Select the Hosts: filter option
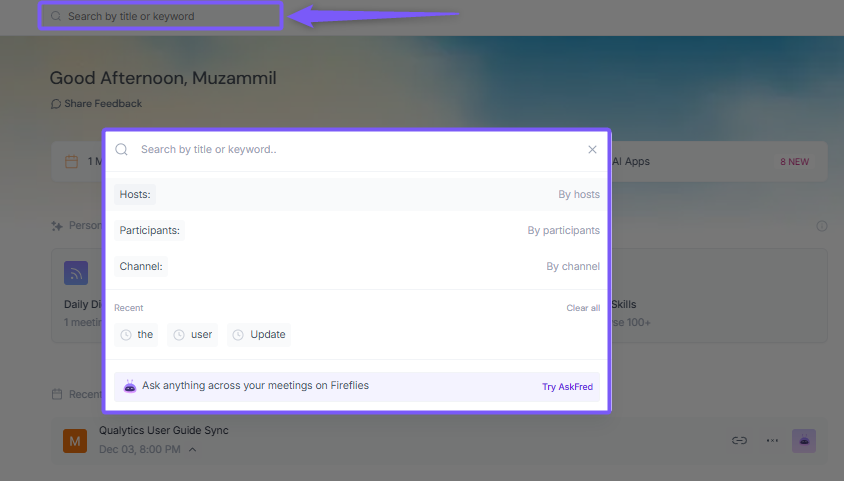844x481 pixels. pos(135,194)
